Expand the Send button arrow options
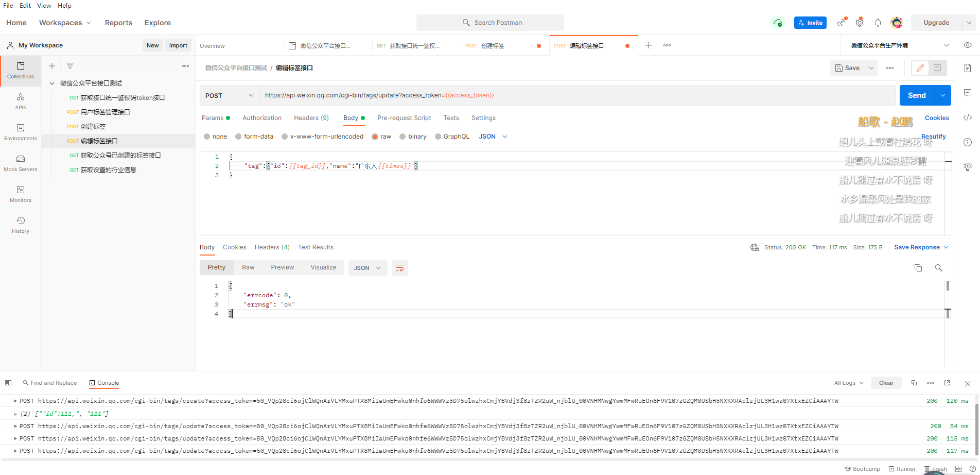 pyautogui.click(x=942, y=95)
